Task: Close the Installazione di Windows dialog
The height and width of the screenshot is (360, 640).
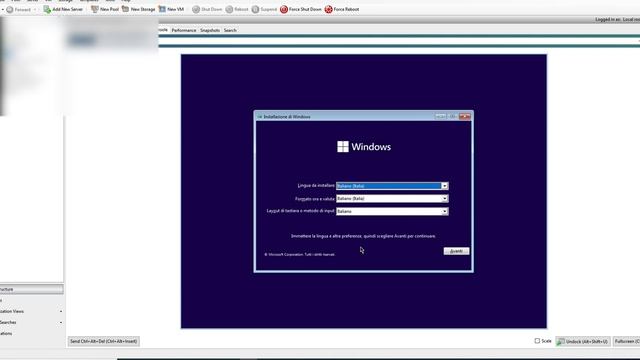Action: (x=464, y=116)
